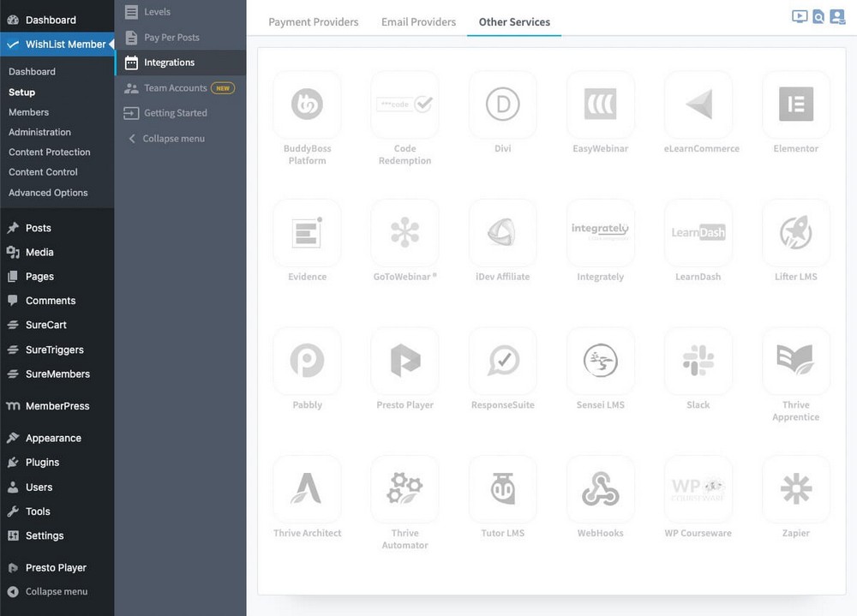Open the Appearance menu
The height and width of the screenshot is (616, 857).
pos(57,438)
